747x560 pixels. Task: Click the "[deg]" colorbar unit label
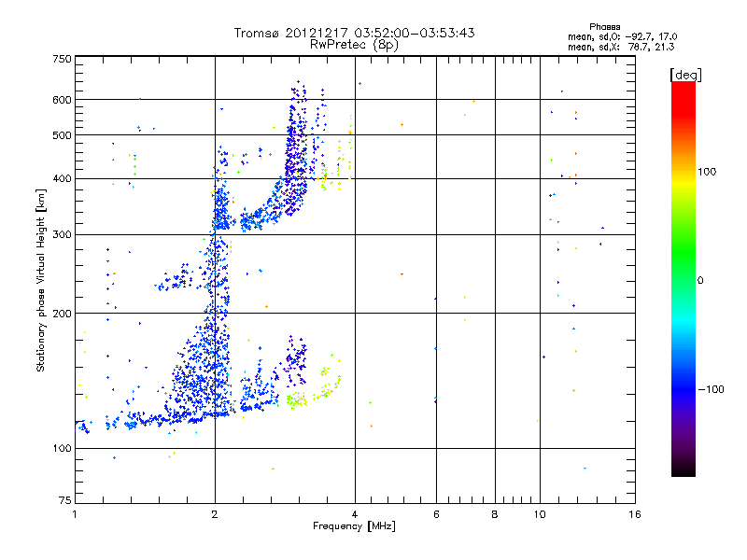click(x=685, y=75)
